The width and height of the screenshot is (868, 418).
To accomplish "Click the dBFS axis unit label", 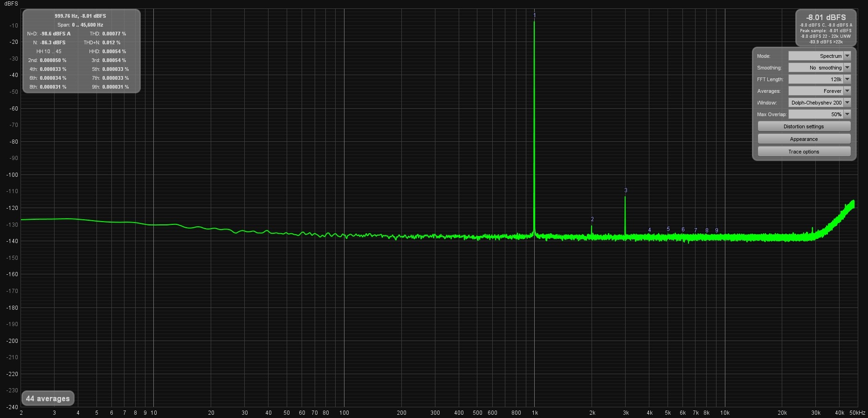I will (11, 4).
